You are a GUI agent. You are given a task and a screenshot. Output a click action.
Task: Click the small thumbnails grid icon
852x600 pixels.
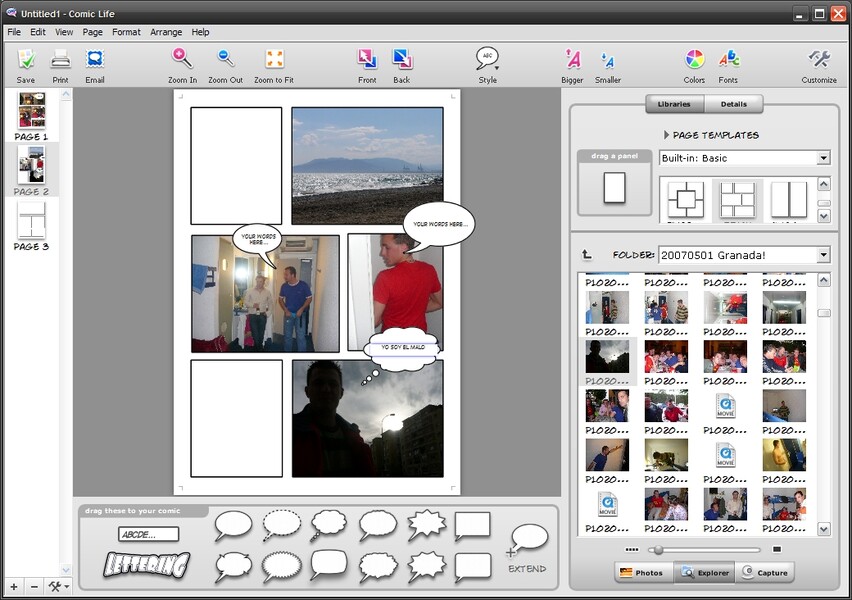(632, 549)
